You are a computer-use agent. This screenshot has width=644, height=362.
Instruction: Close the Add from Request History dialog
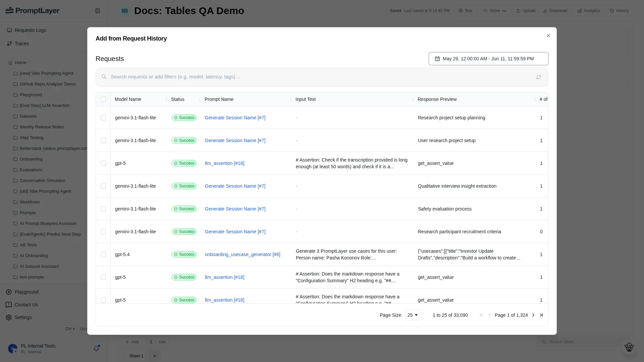(x=548, y=36)
